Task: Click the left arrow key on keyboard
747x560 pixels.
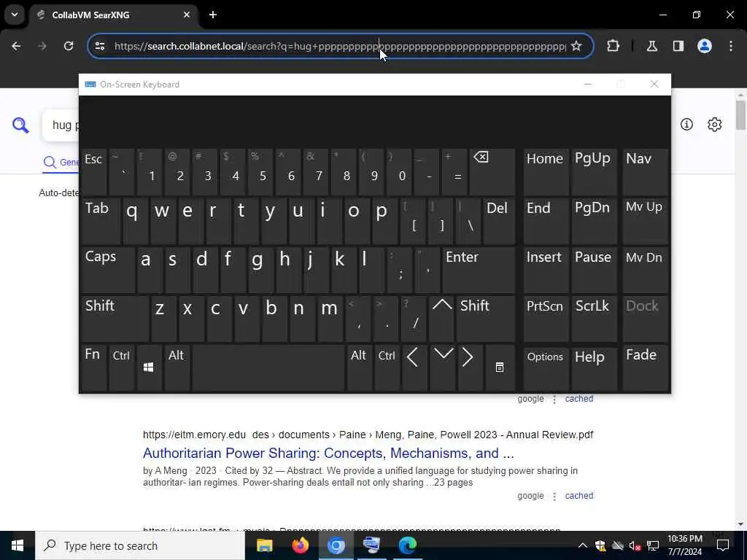Action: pos(414,368)
